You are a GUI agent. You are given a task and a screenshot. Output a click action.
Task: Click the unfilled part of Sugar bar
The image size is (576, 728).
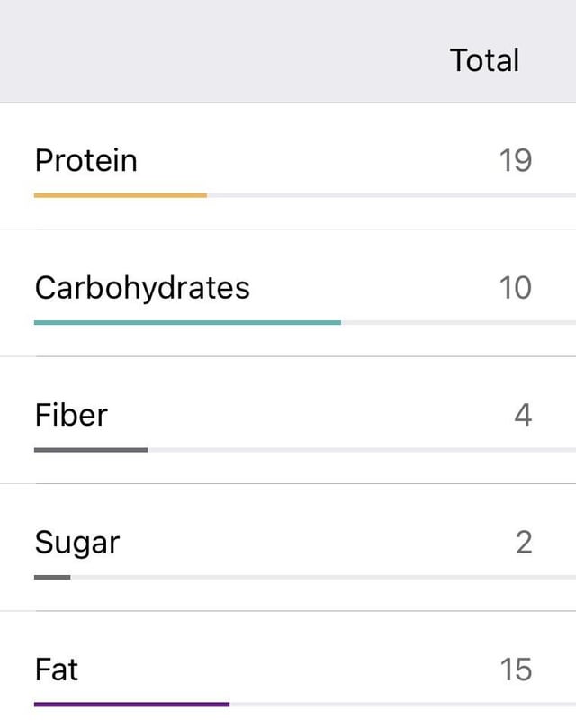pyautogui.click(x=323, y=577)
